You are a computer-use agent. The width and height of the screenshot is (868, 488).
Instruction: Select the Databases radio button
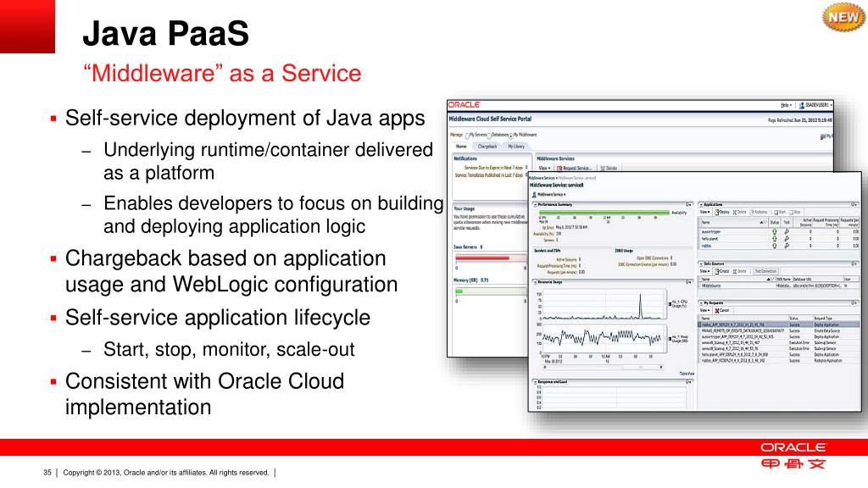click(x=489, y=135)
